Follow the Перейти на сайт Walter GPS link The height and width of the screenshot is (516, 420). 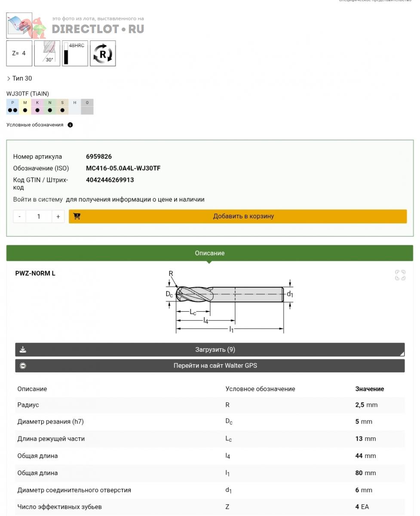215,366
